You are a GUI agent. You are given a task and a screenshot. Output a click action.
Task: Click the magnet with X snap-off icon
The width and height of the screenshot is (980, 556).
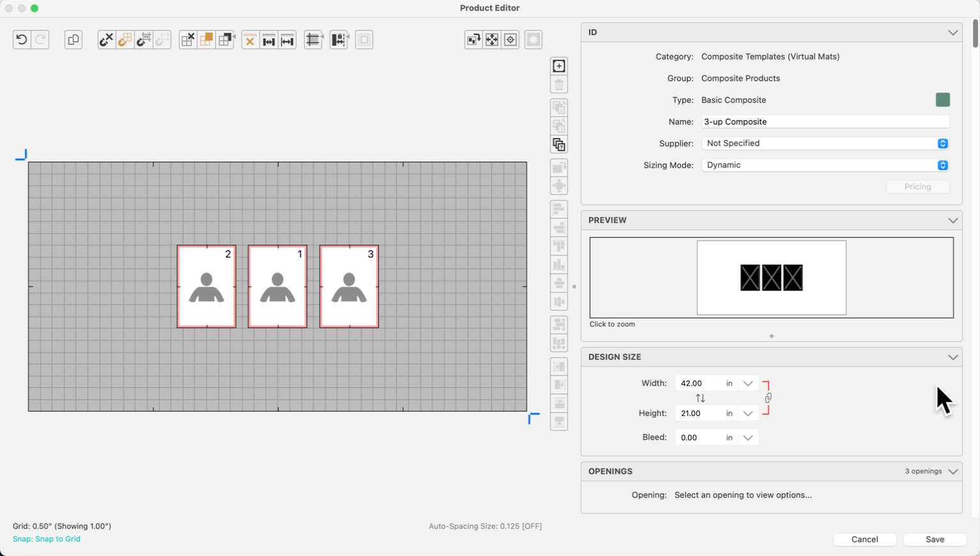[x=106, y=40]
